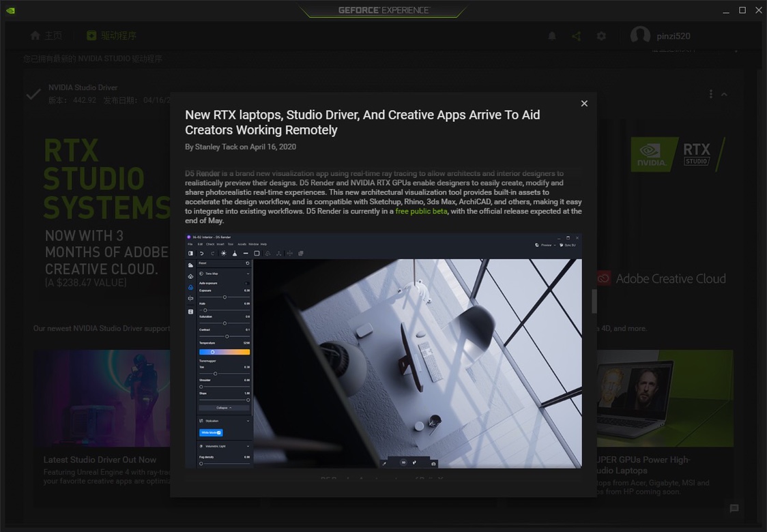
Task: Click the scrollbar beside the article
Action: pos(594,301)
